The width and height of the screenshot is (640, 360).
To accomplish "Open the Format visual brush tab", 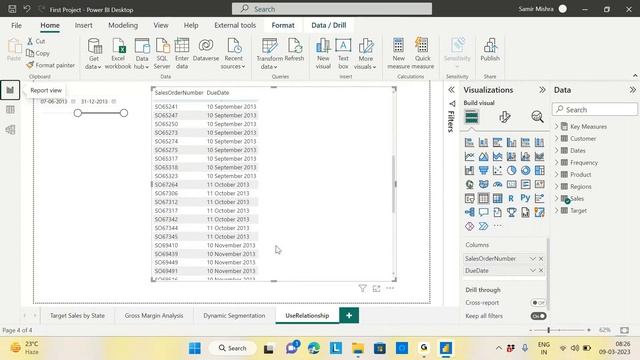I will (x=504, y=117).
